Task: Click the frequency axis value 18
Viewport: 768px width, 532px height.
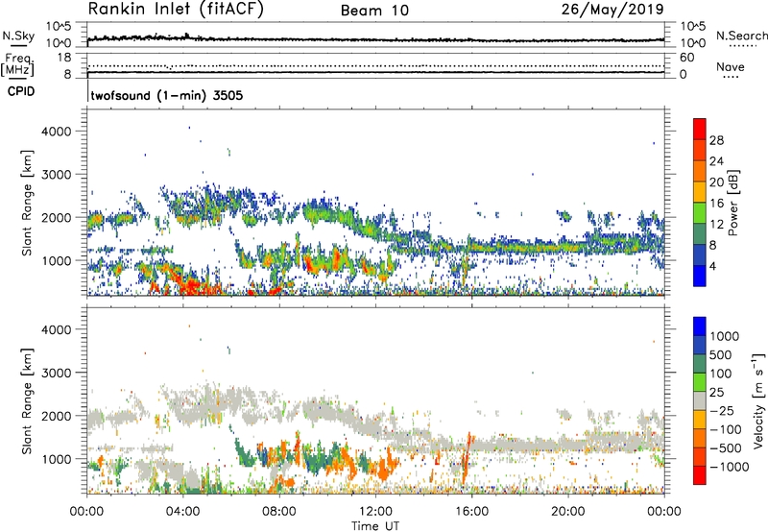Action: coord(64,58)
